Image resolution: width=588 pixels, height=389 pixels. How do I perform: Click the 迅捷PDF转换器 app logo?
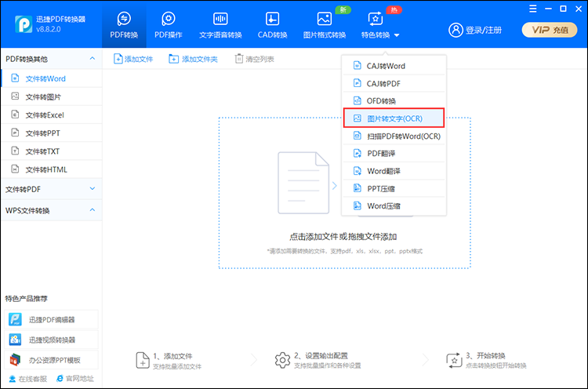(24, 24)
